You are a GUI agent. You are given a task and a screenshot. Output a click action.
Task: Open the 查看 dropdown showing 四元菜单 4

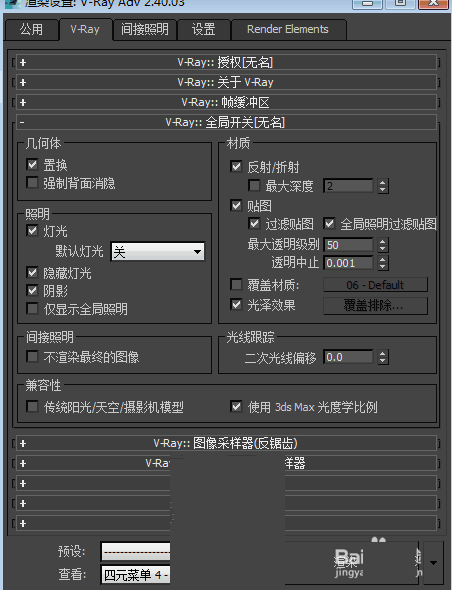coord(135,575)
